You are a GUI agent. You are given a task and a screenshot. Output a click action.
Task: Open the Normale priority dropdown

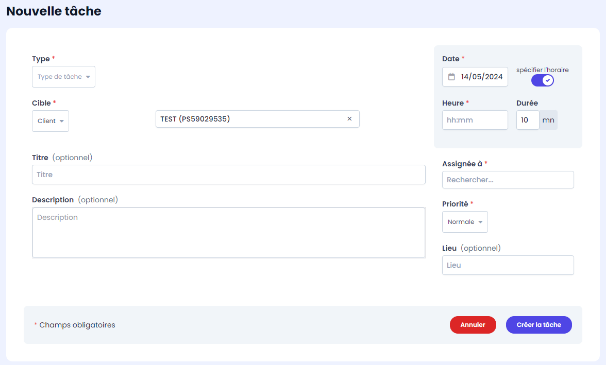click(465, 222)
